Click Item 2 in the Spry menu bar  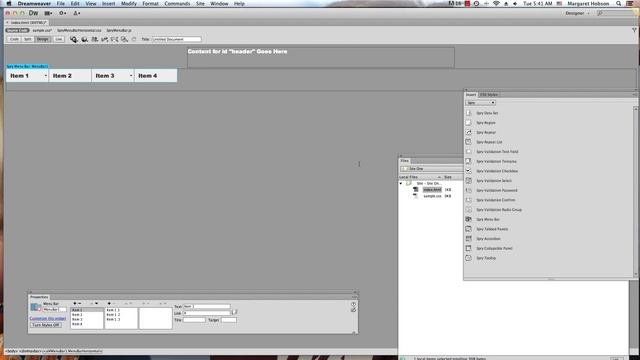pos(70,76)
